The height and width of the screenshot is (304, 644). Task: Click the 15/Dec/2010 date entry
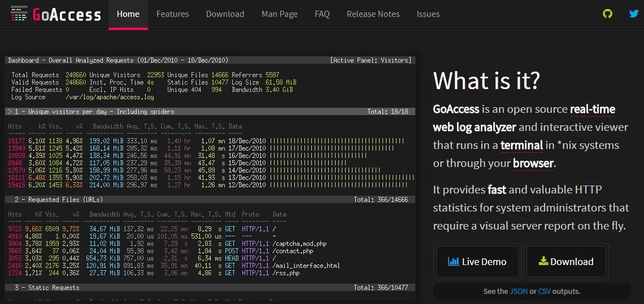[247, 163]
